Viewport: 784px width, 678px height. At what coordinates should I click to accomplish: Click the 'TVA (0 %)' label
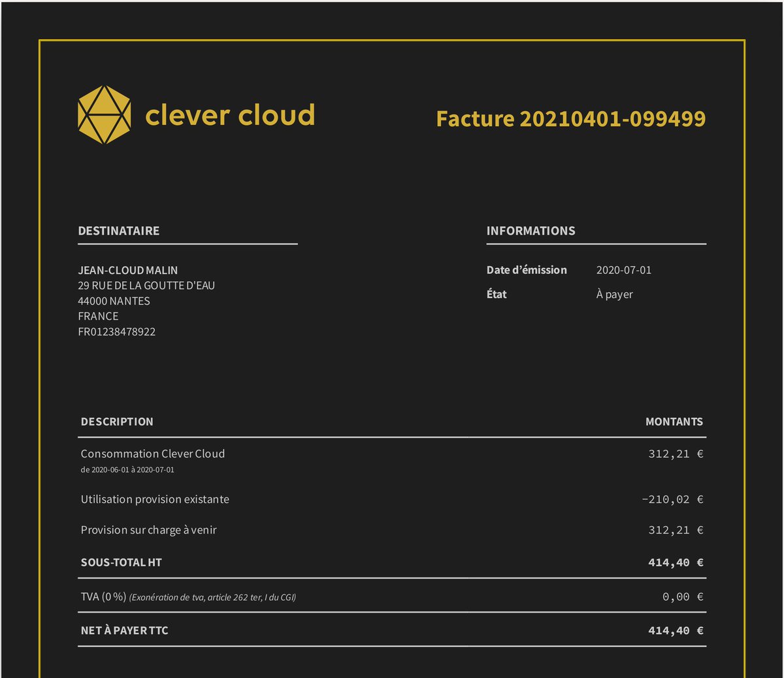pyautogui.click(x=103, y=597)
